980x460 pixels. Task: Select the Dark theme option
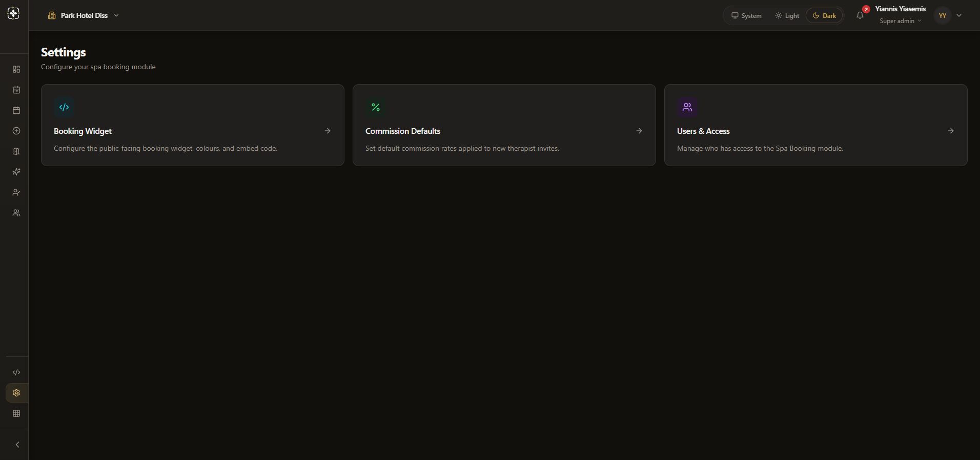824,15
